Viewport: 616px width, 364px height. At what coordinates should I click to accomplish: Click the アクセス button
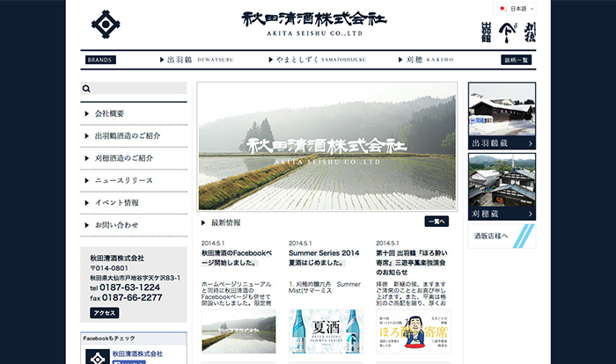click(104, 313)
